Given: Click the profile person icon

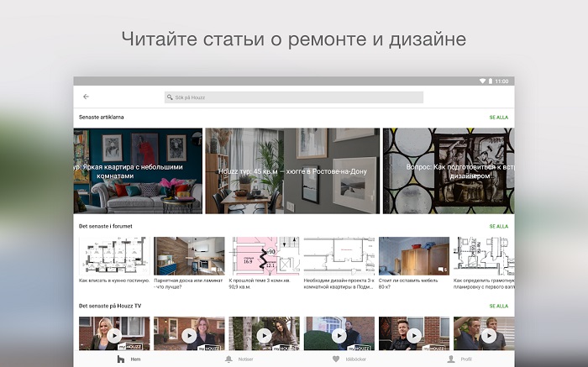Looking at the screenshot, I should [451, 359].
